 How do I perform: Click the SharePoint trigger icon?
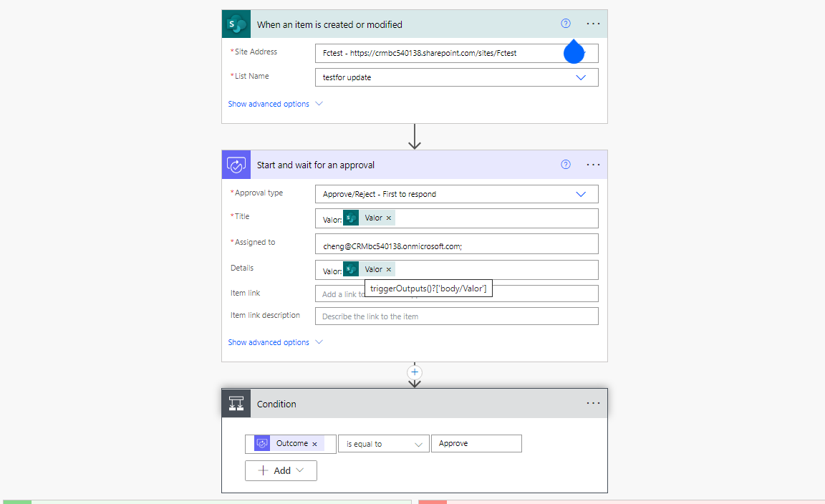point(236,24)
